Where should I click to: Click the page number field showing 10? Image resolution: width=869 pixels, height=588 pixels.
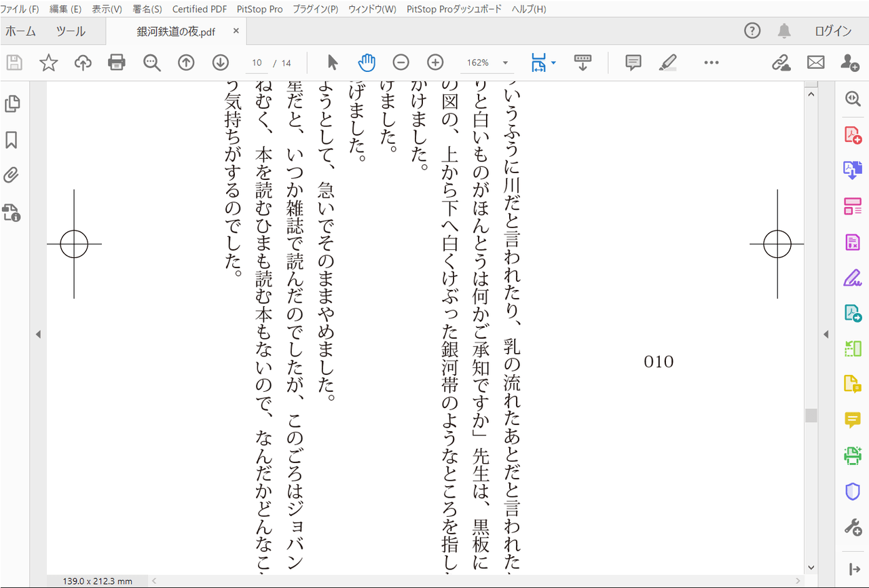coord(257,62)
